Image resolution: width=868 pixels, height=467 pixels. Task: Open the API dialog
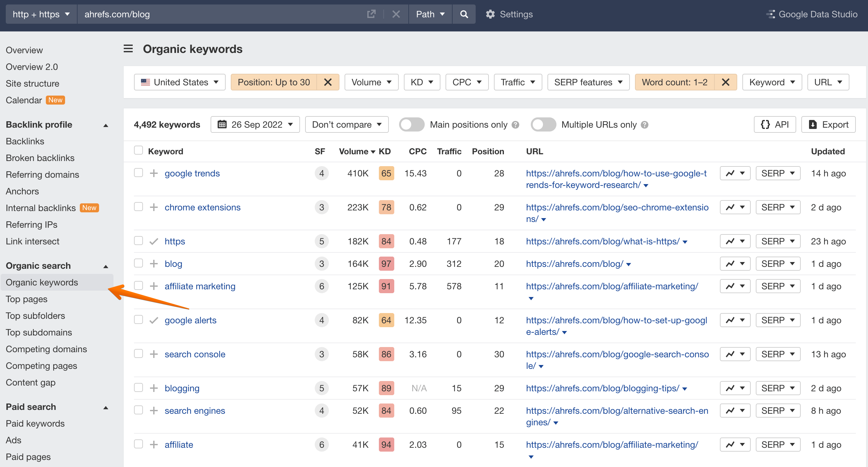[775, 124]
